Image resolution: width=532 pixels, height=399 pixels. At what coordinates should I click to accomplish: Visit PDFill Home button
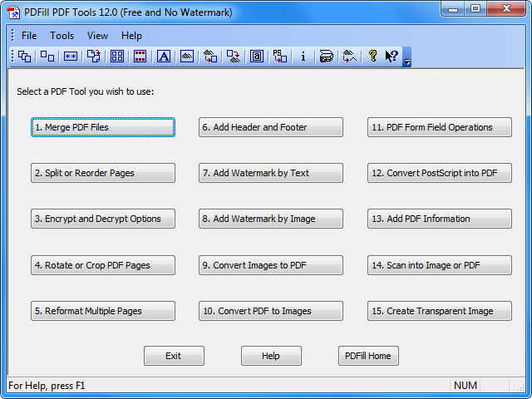368,356
